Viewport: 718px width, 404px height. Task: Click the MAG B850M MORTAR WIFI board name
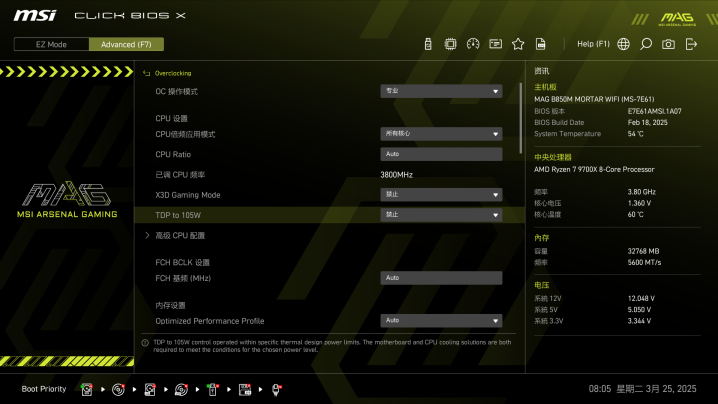tap(594, 99)
